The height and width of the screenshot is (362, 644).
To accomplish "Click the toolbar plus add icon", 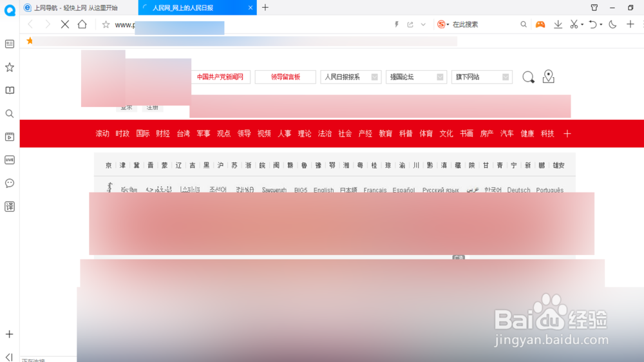I will click(630, 24).
